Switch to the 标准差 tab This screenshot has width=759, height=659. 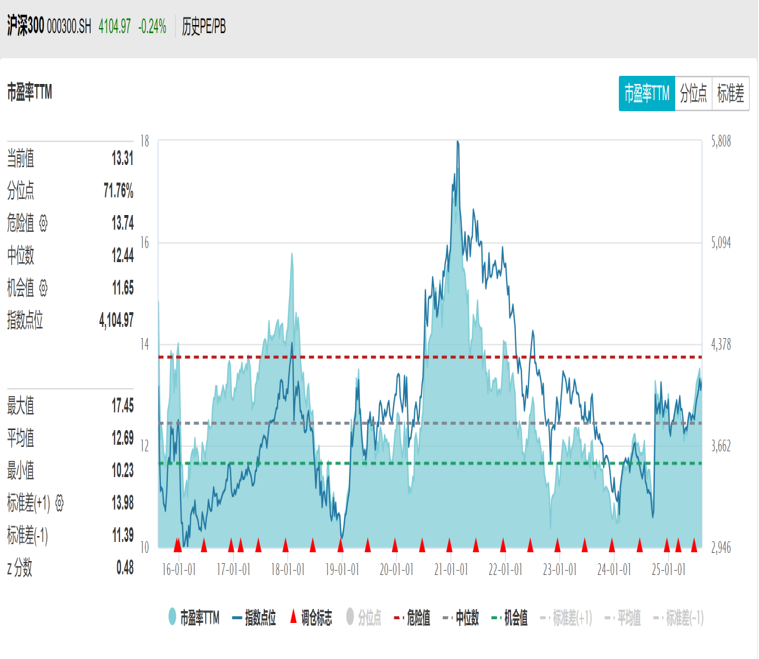point(730,93)
